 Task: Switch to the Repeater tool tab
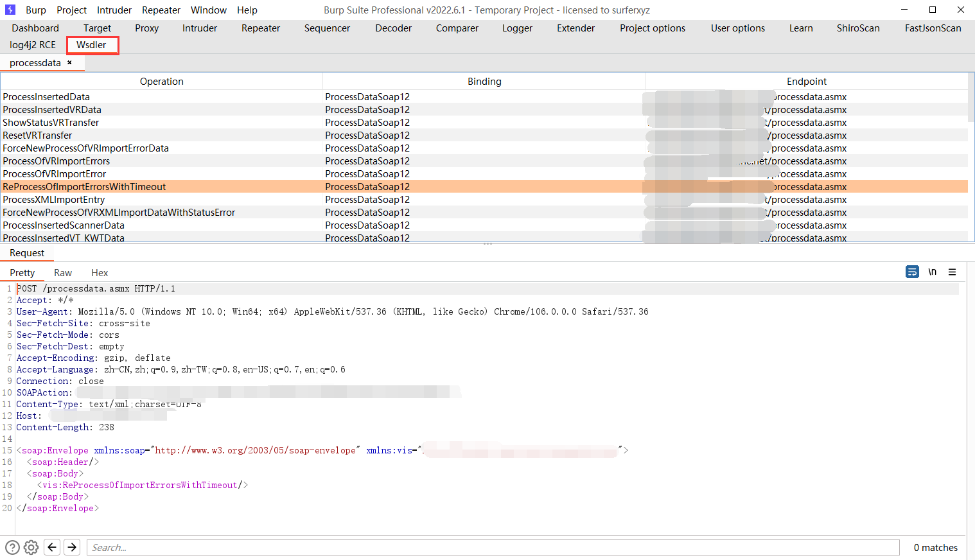coord(261,28)
